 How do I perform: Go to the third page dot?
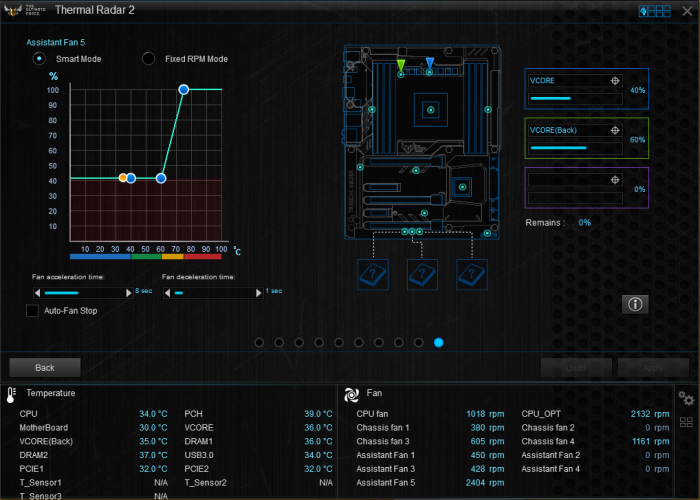click(299, 342)
